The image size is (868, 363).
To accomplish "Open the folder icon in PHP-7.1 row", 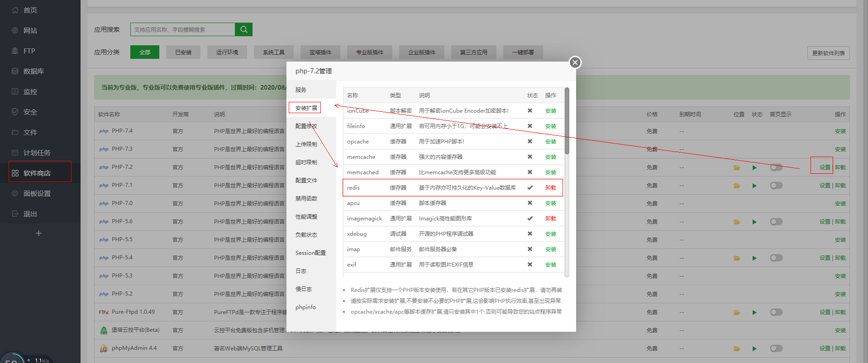I will point(737,186).
